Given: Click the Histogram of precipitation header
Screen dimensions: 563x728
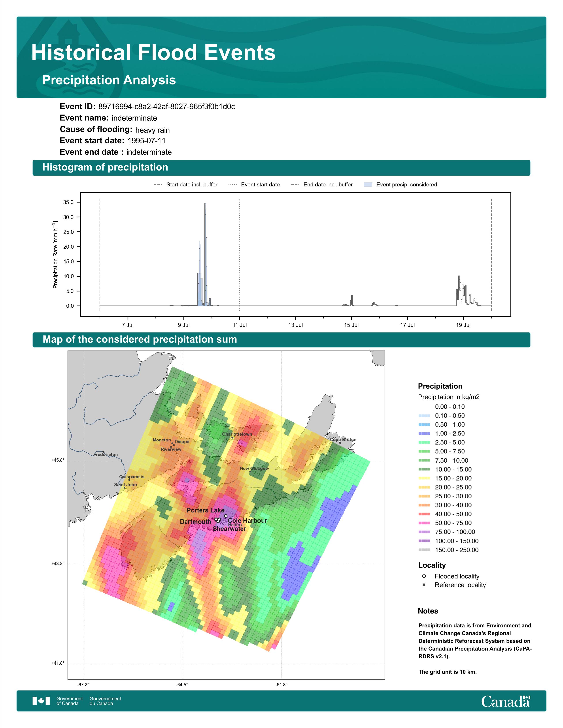Looking at the screenshot, I should pyautogui.click(x=105, y=167).
